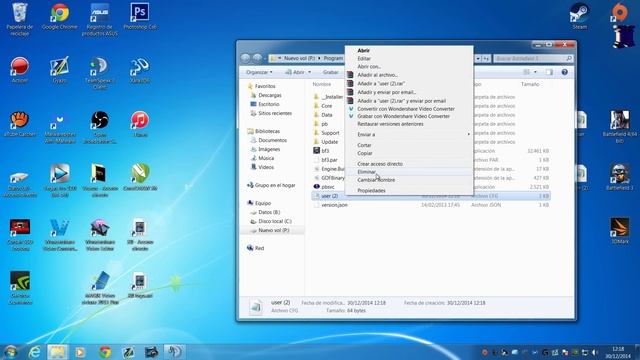The width and height of the screenshot is (640, 360).
Task: Open the Google Chrome desktop shortcut
Action: pos(60,16)
